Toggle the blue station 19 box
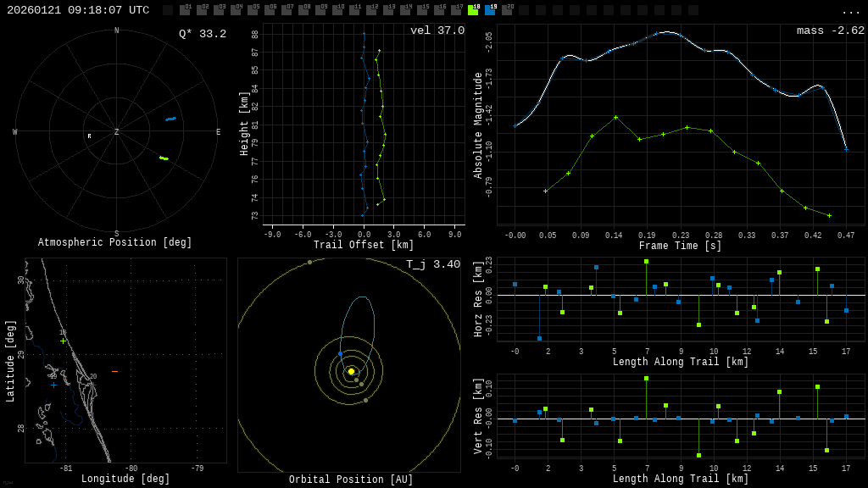The height and width of the screenshot is (488, 868). point(490,10)
